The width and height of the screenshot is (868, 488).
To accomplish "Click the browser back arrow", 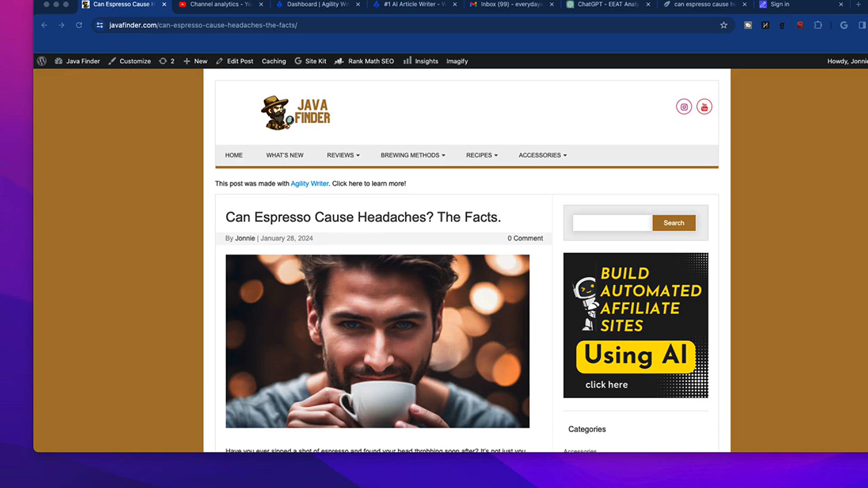I will coord(44,25).
